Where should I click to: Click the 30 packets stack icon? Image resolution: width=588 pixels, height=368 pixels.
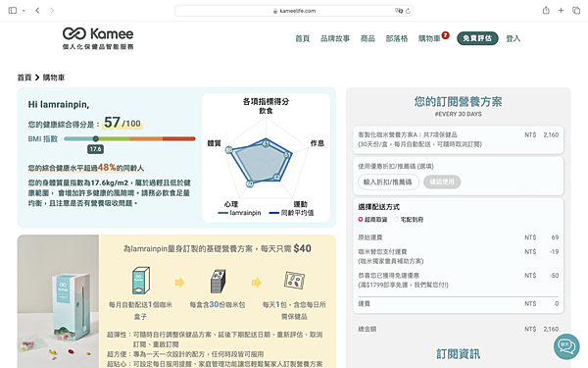pyautogui.click(x=218, y=281)
